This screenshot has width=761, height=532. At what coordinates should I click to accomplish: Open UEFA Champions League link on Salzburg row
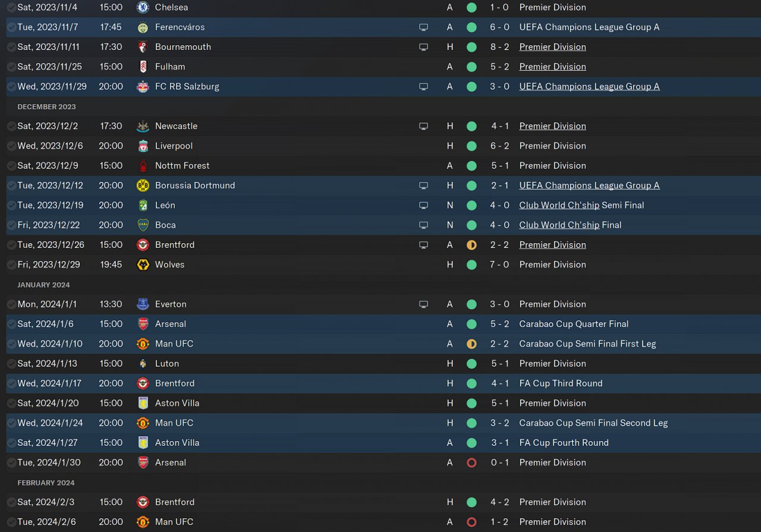(589, 86)
